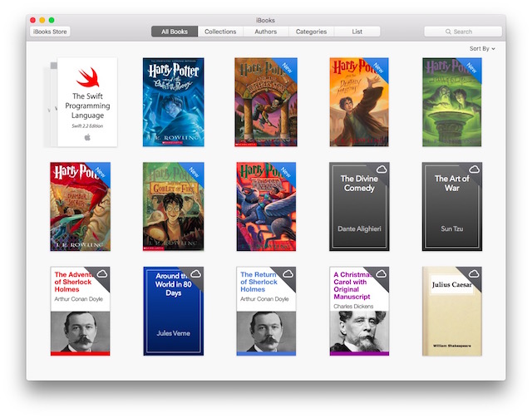Open the iBooks Store
The width and height of the screenshot is (532, 418).
pos(50,32)
